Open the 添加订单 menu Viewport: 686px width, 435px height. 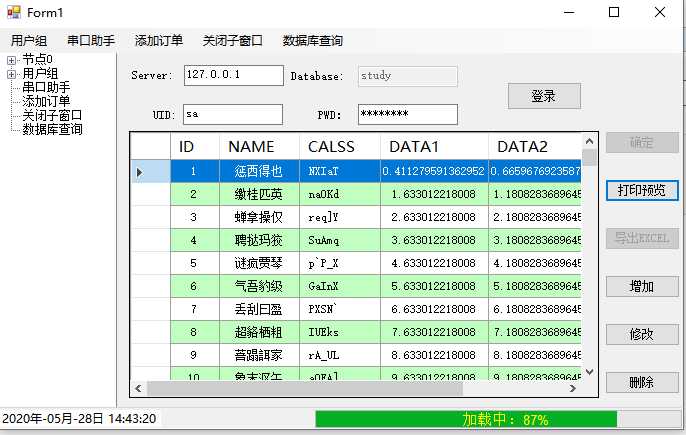(158, 41)
